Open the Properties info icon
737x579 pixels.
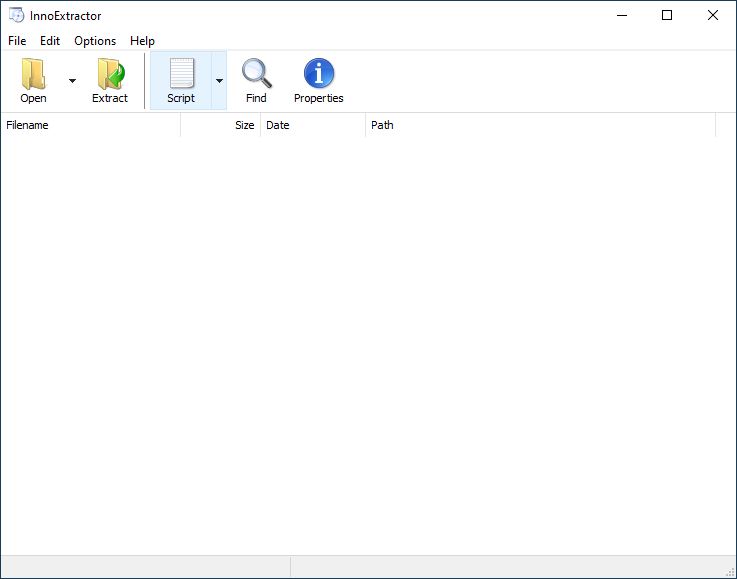point(319,73)
